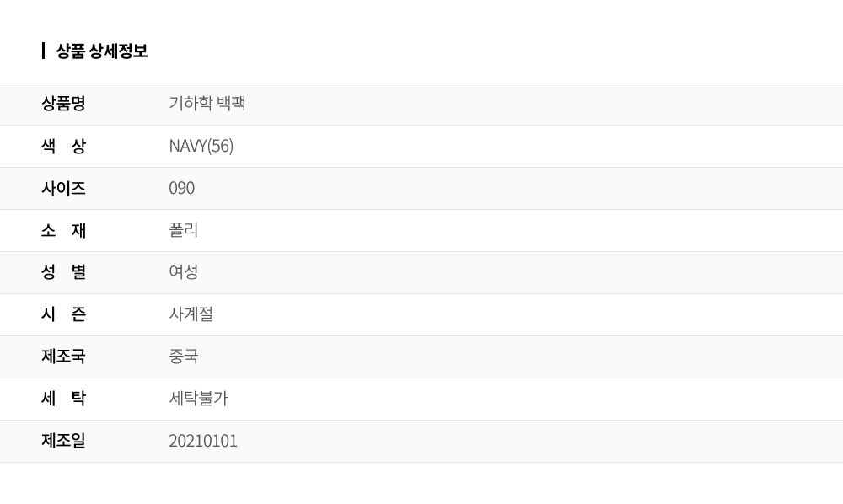This screenshot has width=843, height=504.
Task: Select the 시즌 row label
Action: tap(63, 314)
